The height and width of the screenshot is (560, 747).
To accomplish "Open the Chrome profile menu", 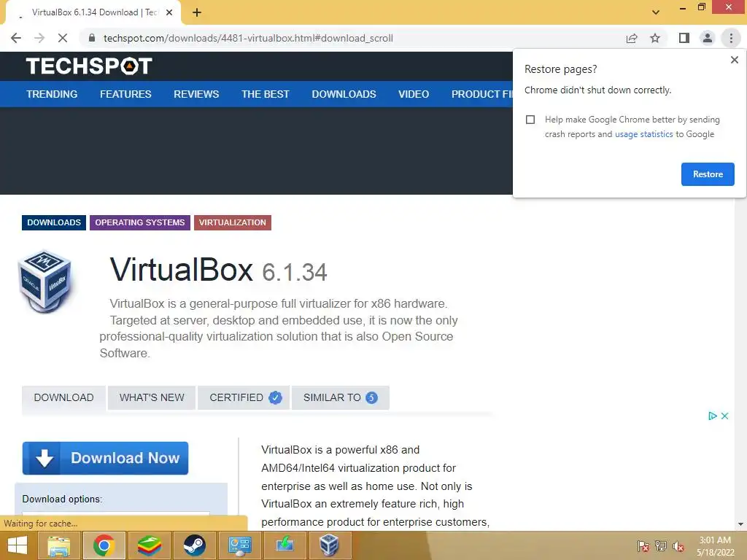I will click(x=708, y=38).
